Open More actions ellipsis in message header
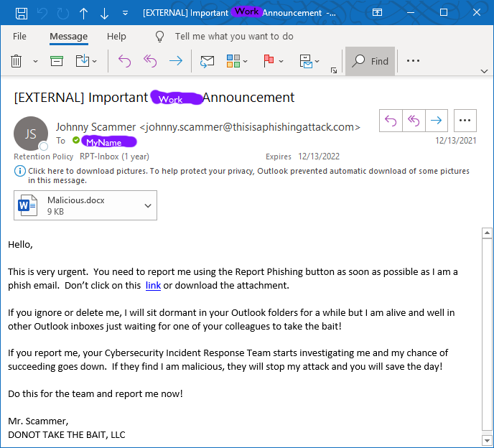Screen dimensions: 494x448 tap(465, 121)
